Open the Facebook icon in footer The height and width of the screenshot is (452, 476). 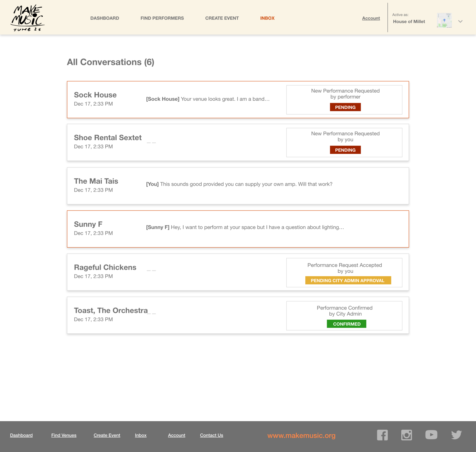click(x=382, y=435)
